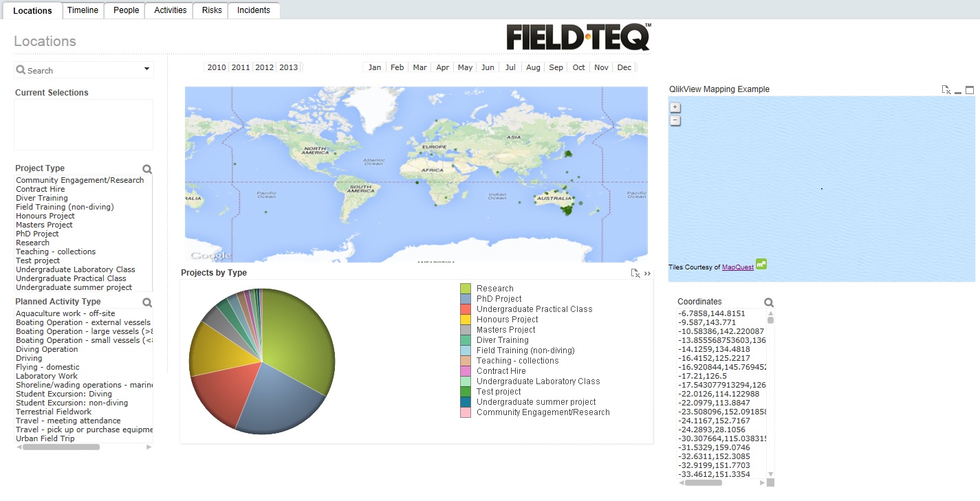
Task: Select Urban Field Trip activity type
Action: tap(45, 438)
